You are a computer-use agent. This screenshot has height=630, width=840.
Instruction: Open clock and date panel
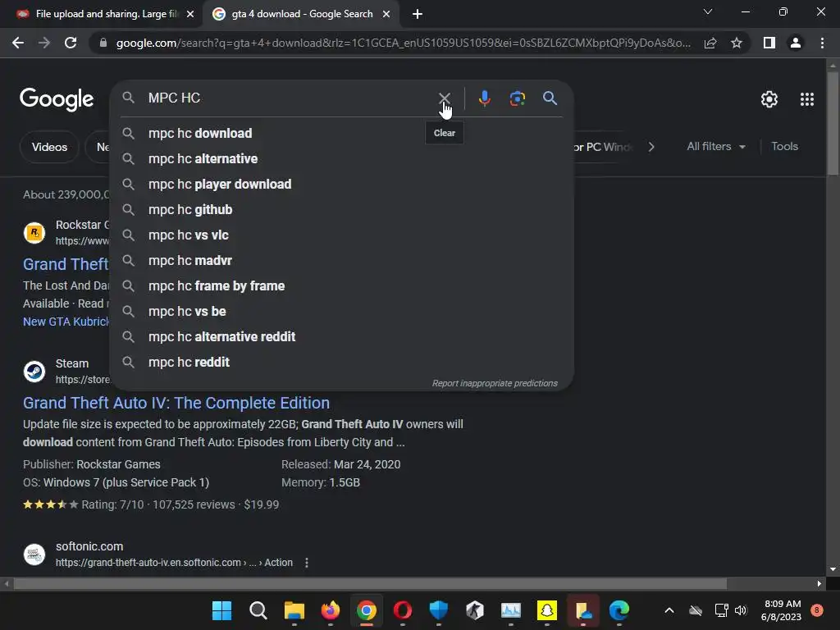[781, 610]
